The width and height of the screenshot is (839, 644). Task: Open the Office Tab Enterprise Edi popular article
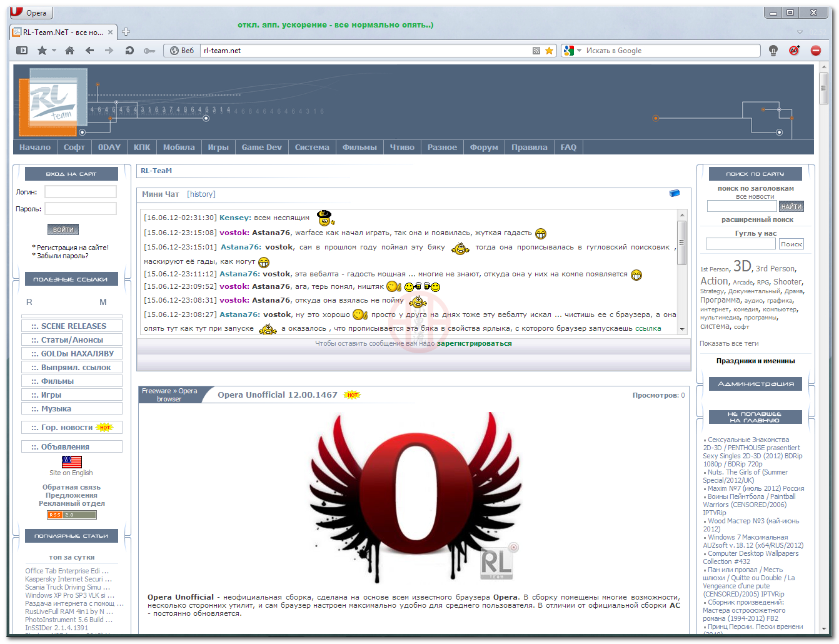67,571
